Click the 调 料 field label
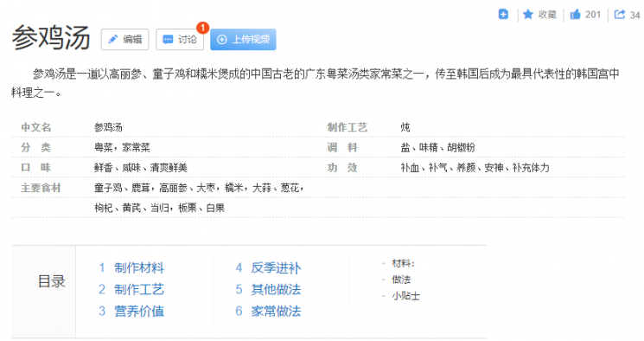The image size is (644, 341). [x=342, y=147]
